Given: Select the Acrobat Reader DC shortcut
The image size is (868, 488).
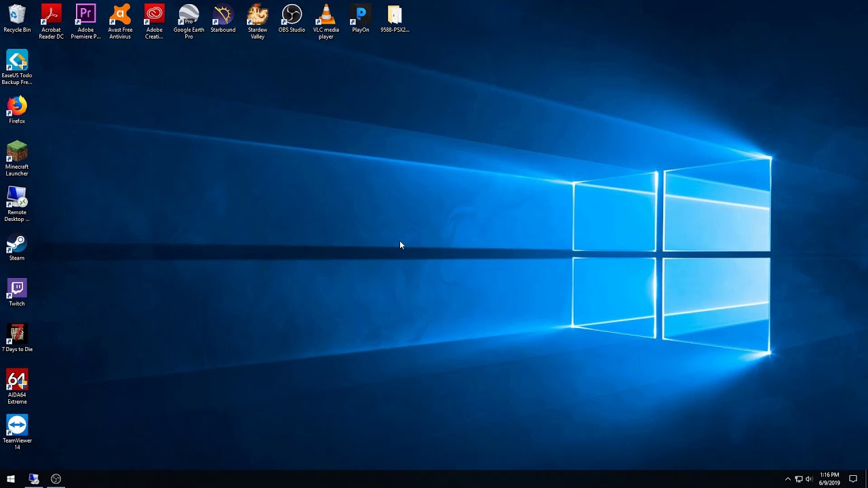Looking at the screenshot, I should 51,22.
